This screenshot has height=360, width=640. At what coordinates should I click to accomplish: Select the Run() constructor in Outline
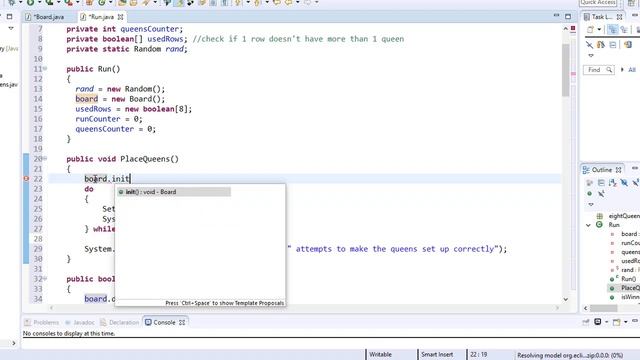(628, 279)
